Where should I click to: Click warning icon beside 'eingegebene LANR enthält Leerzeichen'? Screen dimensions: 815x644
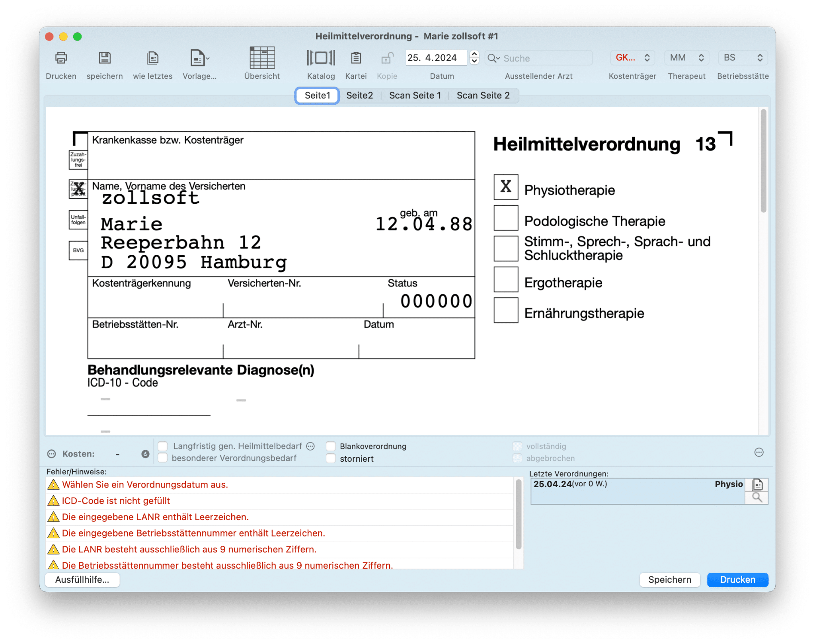click(53, 517)
